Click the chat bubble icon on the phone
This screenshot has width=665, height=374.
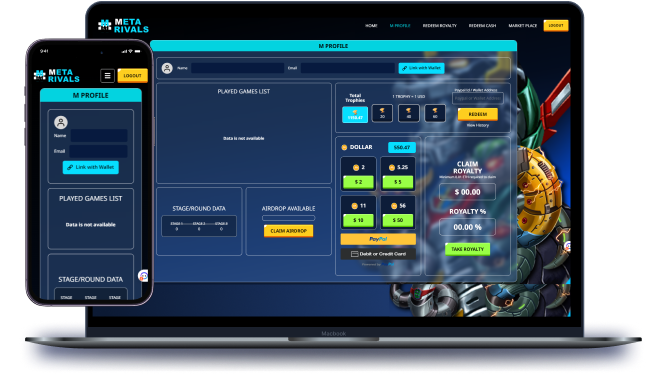[144, 276]
